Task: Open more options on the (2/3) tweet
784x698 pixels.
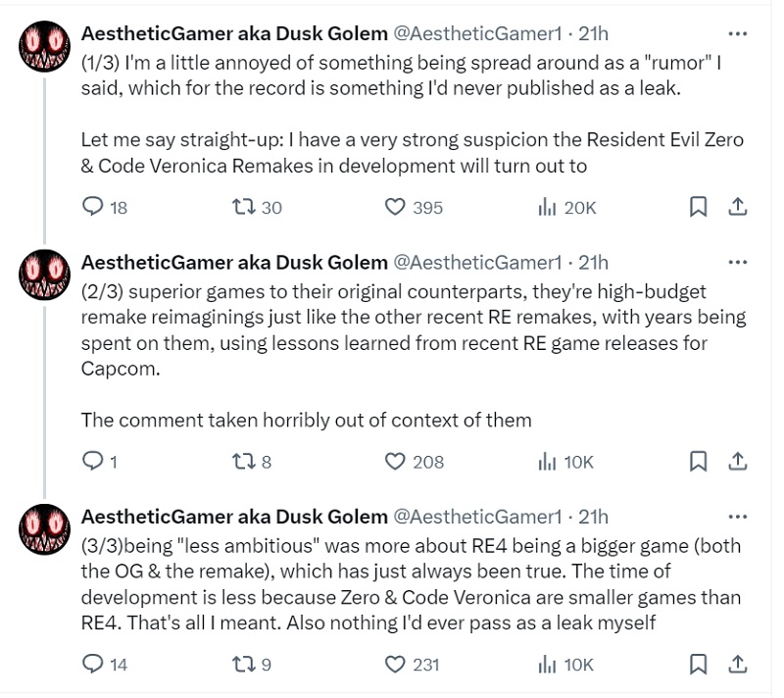Action: [738, 262]
